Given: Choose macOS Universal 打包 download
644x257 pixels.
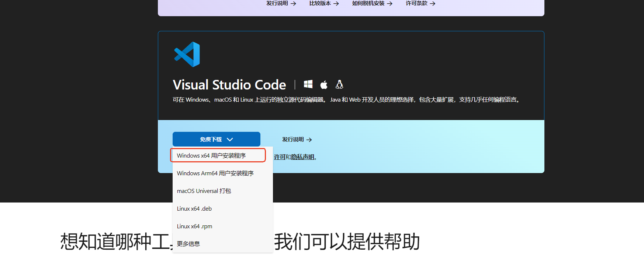Looking at the screenshot, I should coord(223,191).
